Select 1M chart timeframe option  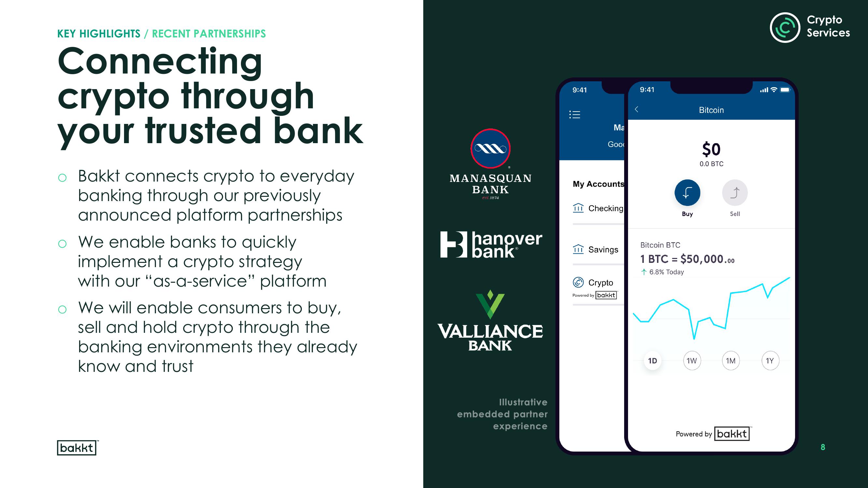tap(729, 360)
